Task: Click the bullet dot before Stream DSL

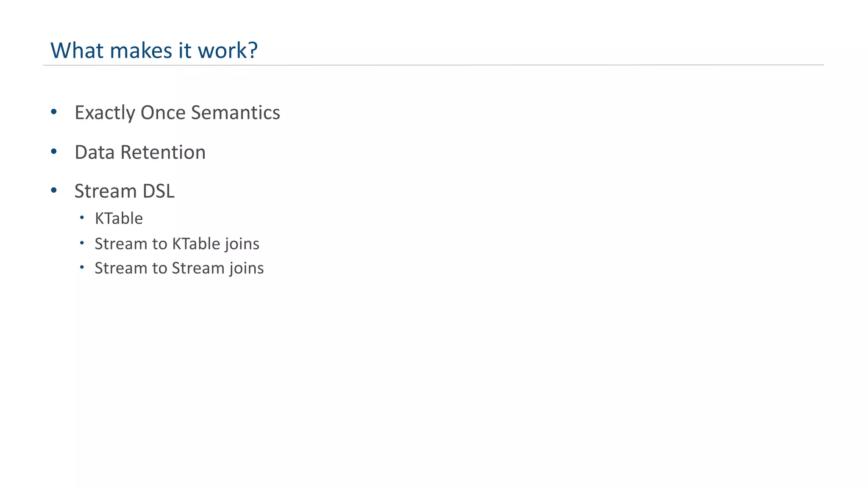Action: (x=53, y=190)
